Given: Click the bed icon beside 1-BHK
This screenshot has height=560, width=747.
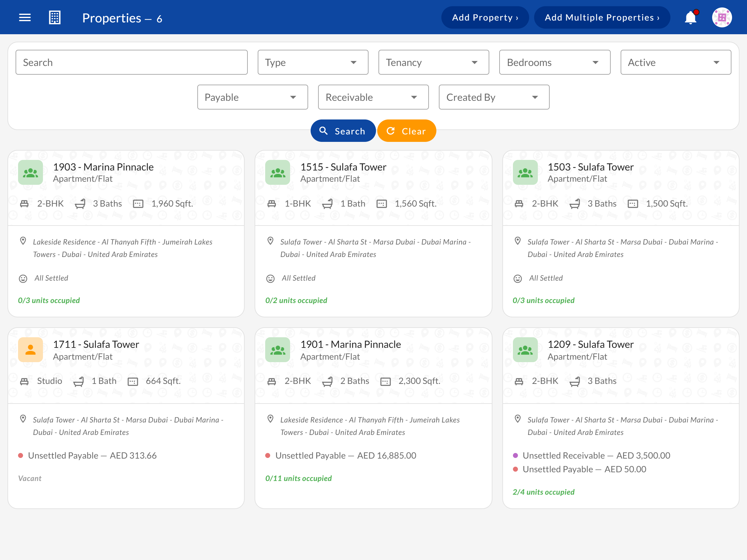Looking at the screenshot, I should (x=271, y=203).
